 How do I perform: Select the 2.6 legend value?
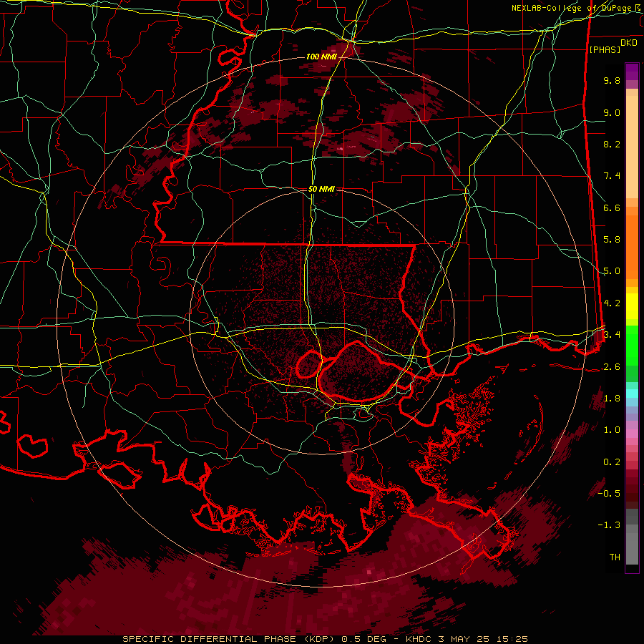click(612, 367)
